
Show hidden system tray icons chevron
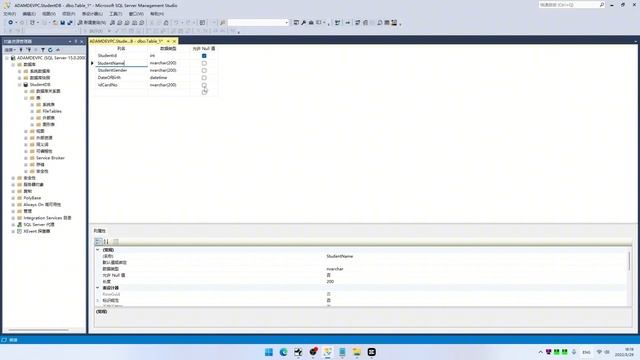[540, 352]
